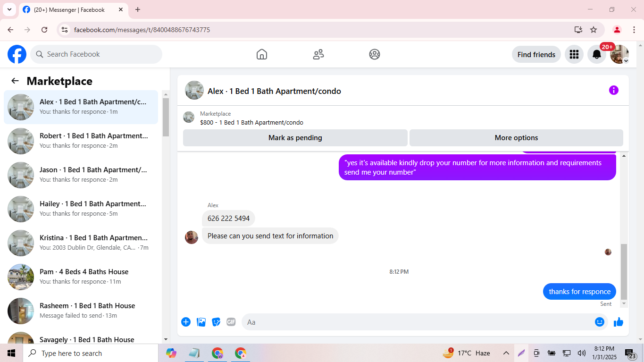Bookmark this page with the star
The height and width of the screenshot is (362, 644).
(594, 30)
